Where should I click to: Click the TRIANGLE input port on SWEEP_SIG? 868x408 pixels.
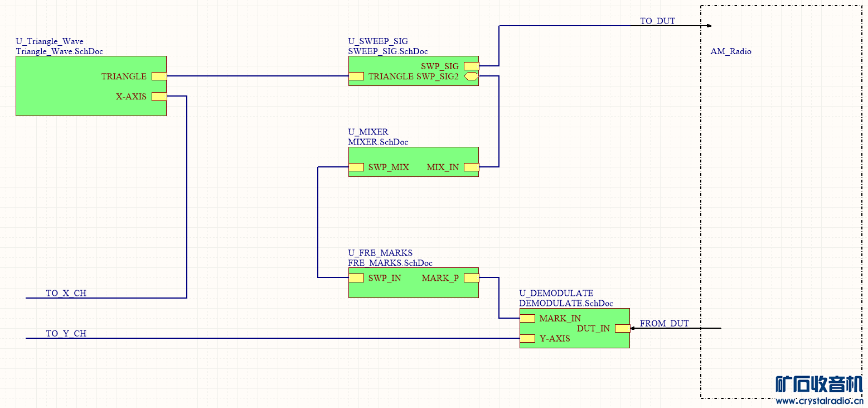click(356, 76)
